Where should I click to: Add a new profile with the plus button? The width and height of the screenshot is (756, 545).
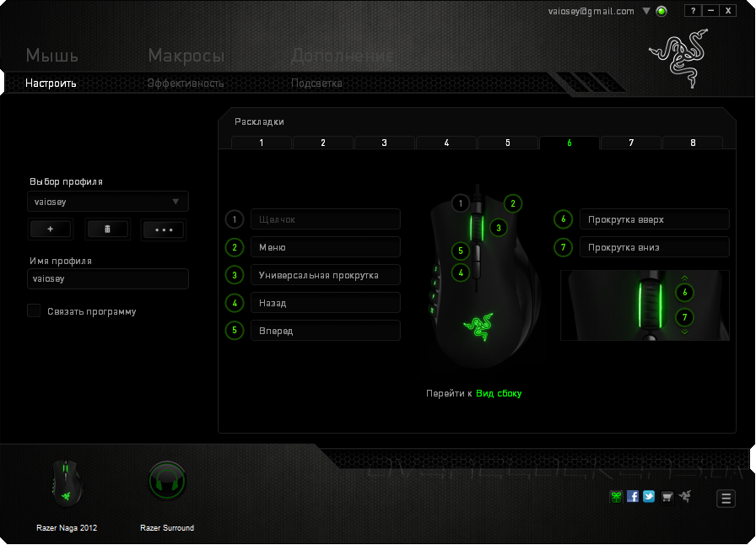[x=51, y=229]
